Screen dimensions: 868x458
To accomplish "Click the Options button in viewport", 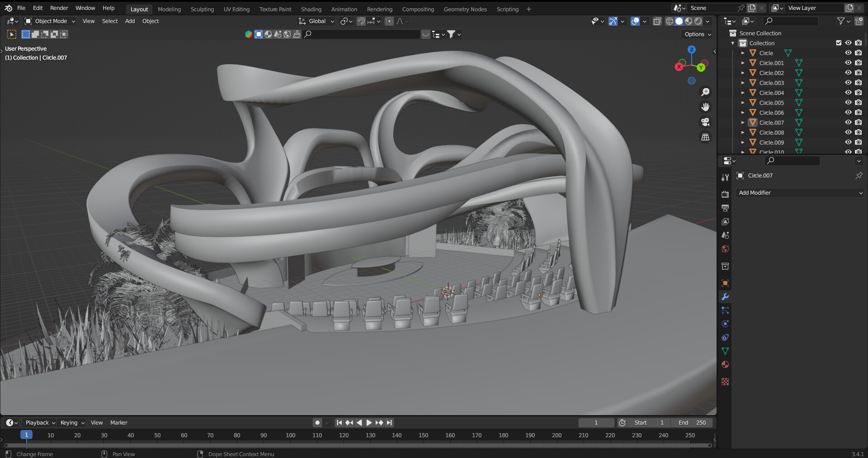I will pyautogui.click(x=697, y=34).
